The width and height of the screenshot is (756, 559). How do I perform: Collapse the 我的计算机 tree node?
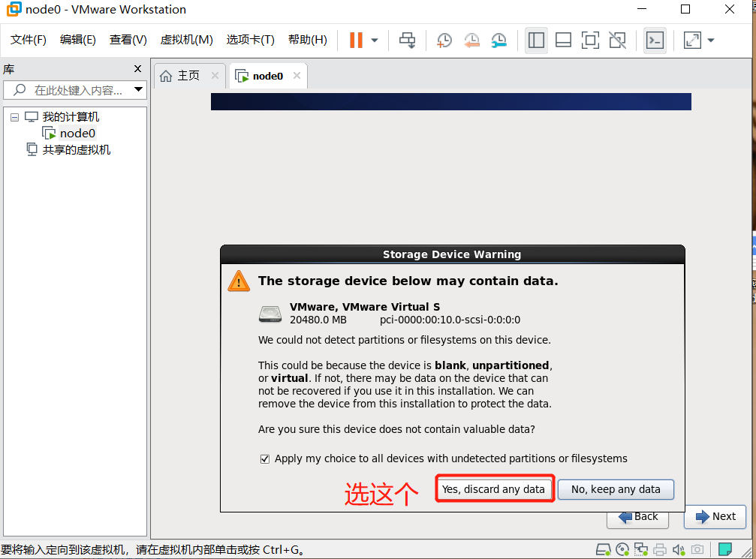pos(14,117)
